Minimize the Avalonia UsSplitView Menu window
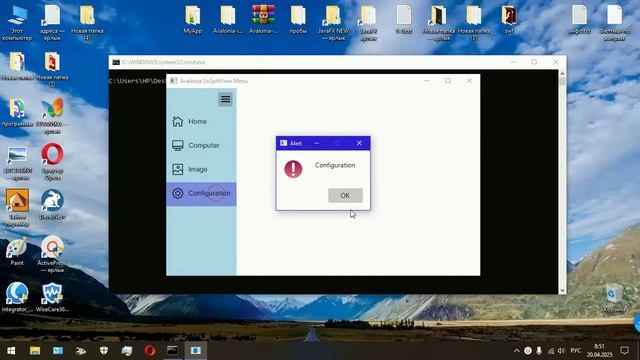 [x=427, y=81]
